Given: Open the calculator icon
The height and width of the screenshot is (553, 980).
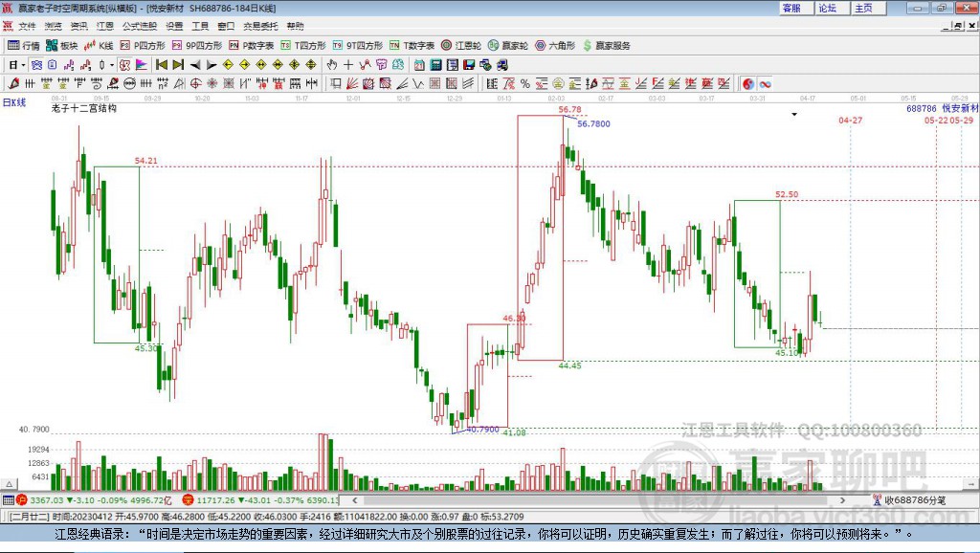Looking at the screenshot, I should (435, 65).
